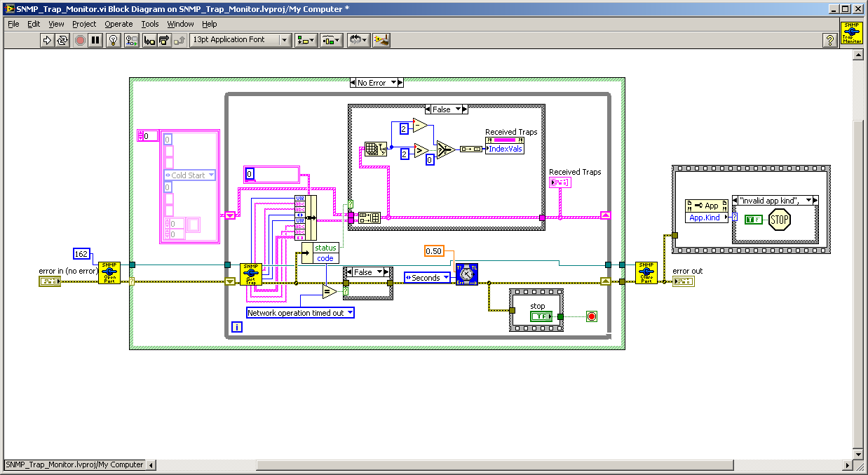868x475 pixels.
Task: Open the Cold Start ring in cluster
Action: (x=190, y=175)
